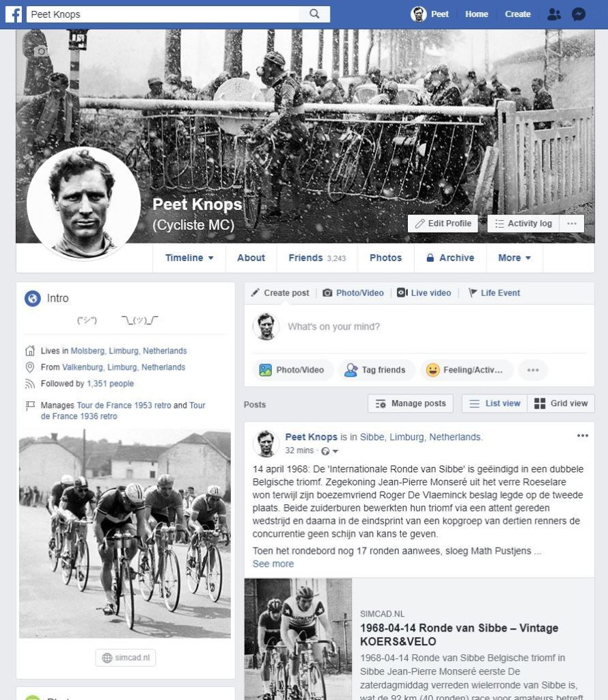The width and height of the screenshot is (608, 700).
Task: Click the profile three-dot button near Activity log
Action: pyautogui.click(x=572, y=224)
